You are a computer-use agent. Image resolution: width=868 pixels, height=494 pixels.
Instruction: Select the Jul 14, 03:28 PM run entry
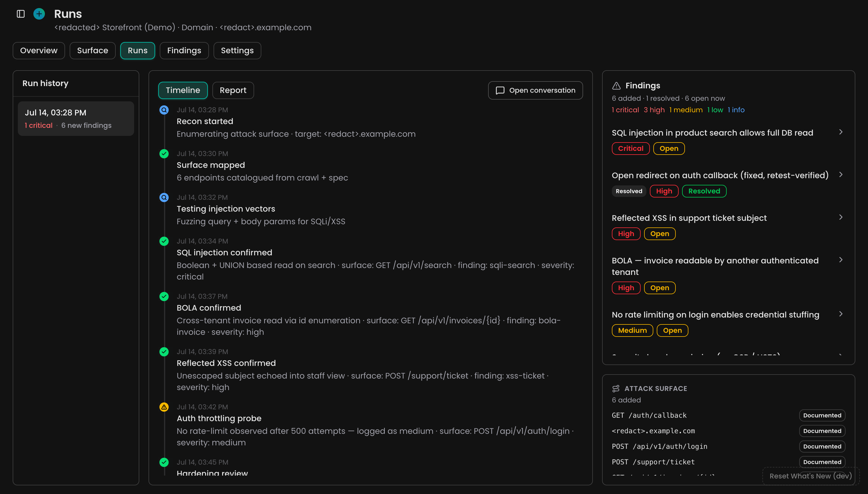[76, 119]
